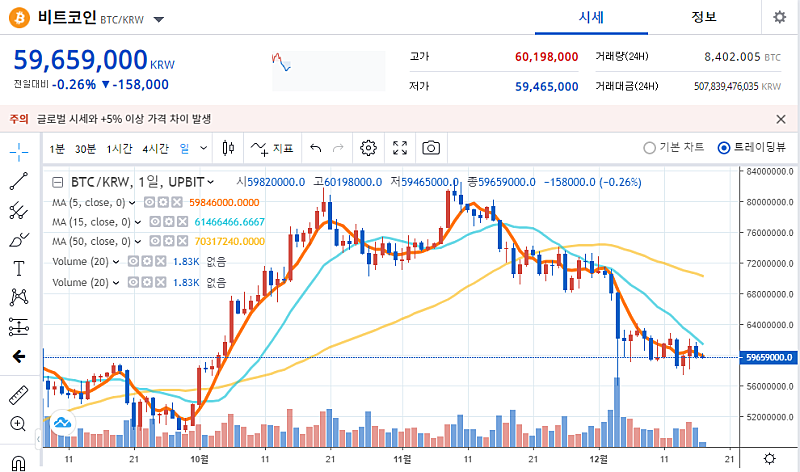Viewport: 800px width, 472px height.
Task: Expand the time interval dropdown after 일
Action: tap(204, 148)
